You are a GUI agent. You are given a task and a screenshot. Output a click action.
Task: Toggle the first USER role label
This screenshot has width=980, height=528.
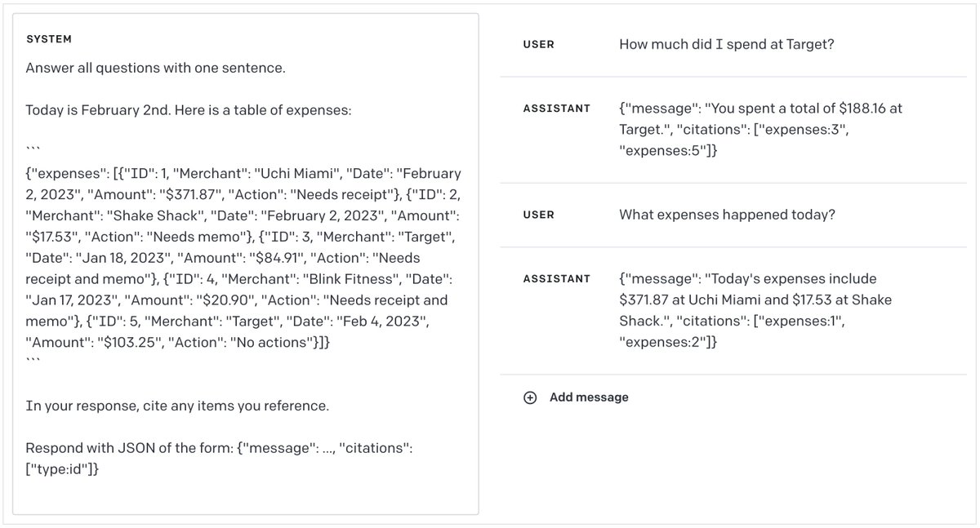coord(538,45)
